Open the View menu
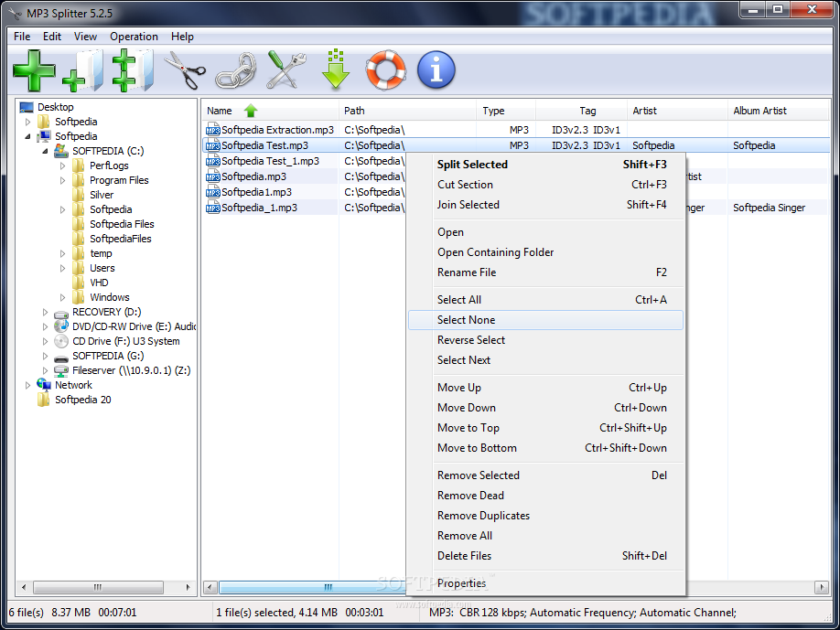This screenshot has height=630, width=840. pyautogui.click(x=85, y=37)
